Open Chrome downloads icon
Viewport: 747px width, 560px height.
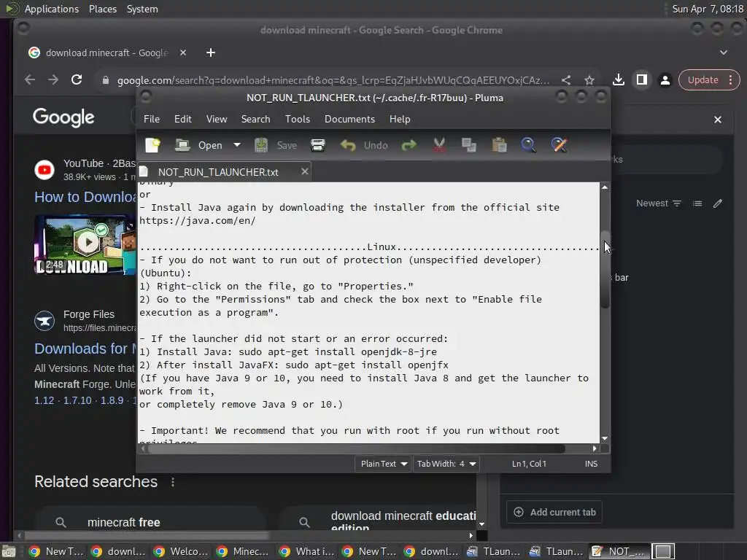619,80
